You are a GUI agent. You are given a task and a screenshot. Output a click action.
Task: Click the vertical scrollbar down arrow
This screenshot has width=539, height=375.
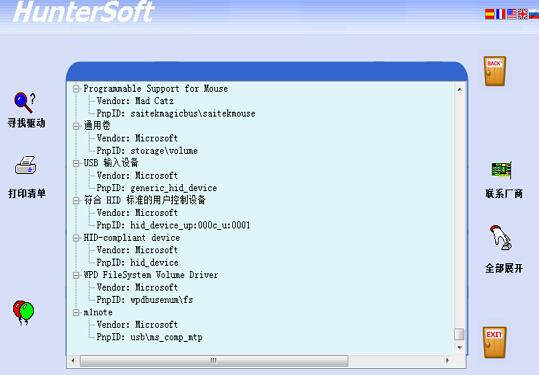coord(460,348)
